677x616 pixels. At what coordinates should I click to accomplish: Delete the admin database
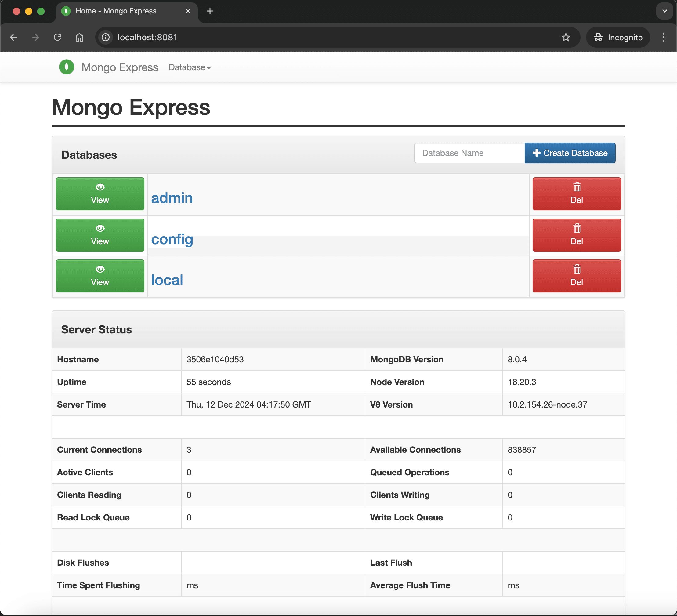coord(577,194)
